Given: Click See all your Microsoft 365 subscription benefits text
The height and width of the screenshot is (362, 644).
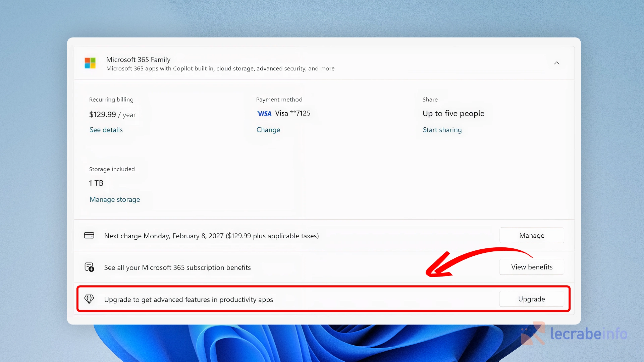Looking at the screenshot, I should point(177,267).
